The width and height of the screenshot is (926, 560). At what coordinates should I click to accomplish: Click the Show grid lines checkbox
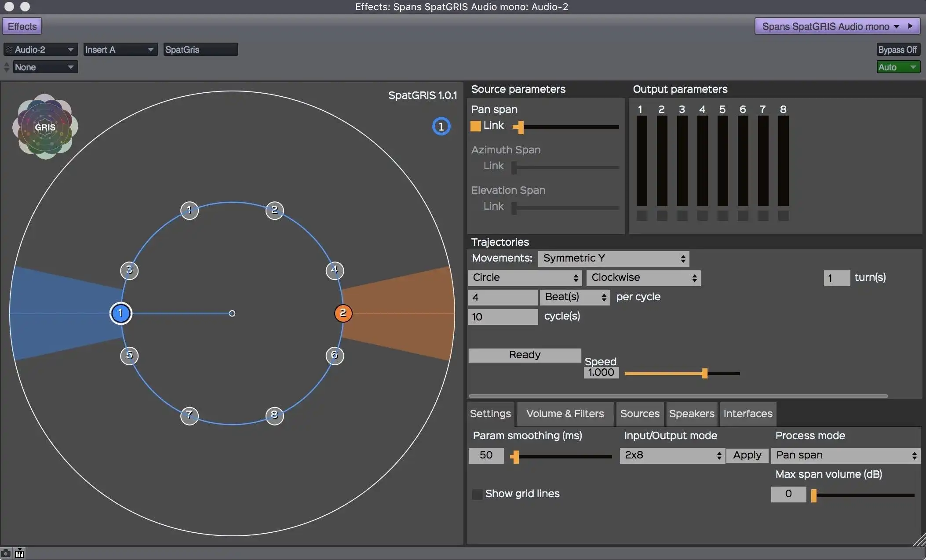(x=476, y=493)
